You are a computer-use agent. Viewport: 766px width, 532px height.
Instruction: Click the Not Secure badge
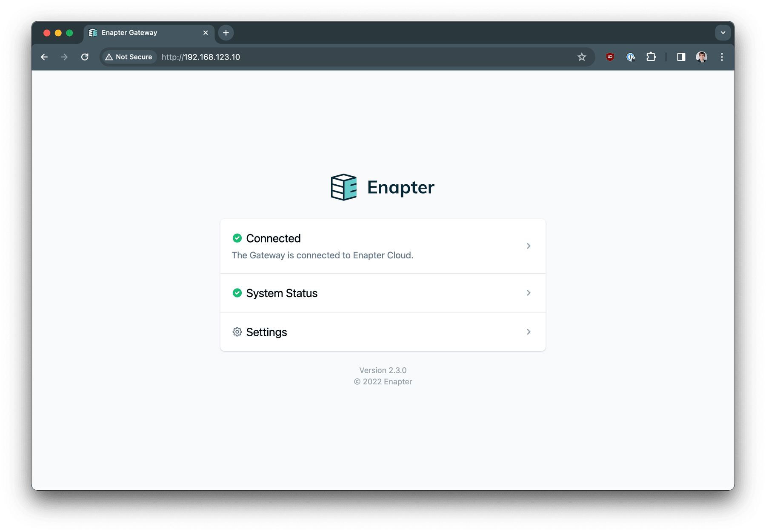coord(128,57)
